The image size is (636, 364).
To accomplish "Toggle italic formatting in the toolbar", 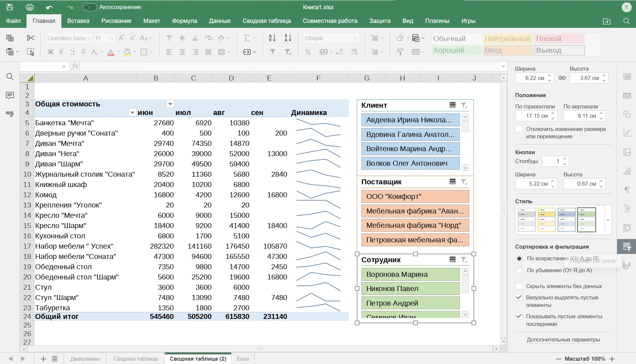I will tap(61, 52).
